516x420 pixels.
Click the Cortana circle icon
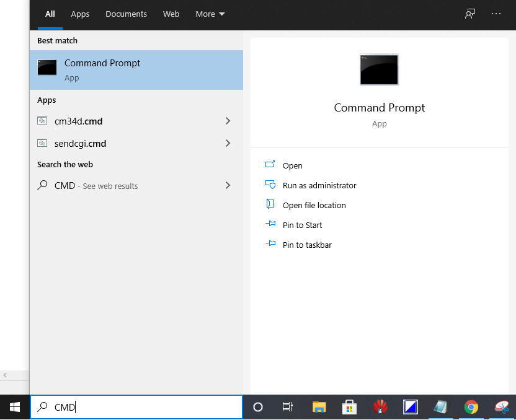(x=257, y=407)
